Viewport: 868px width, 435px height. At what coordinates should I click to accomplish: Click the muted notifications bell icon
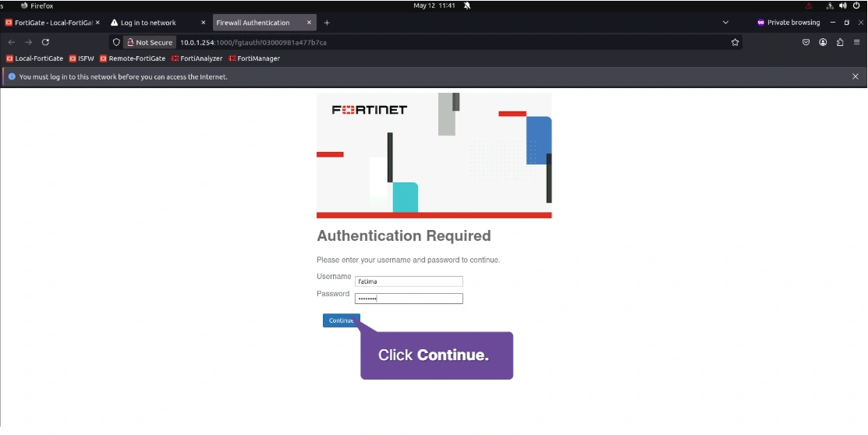[x=467, y=5]
